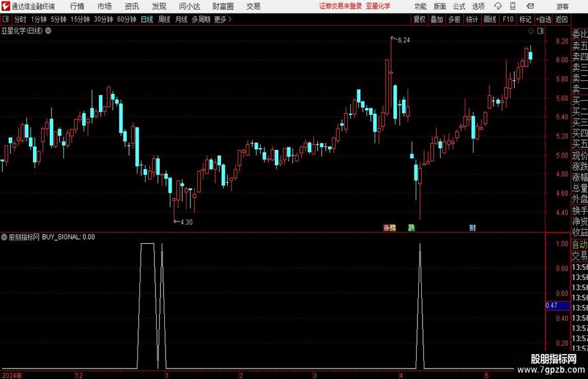Screen dimensions: 588x379
Task: Open the 行情 menu
Action: (77, 6)
